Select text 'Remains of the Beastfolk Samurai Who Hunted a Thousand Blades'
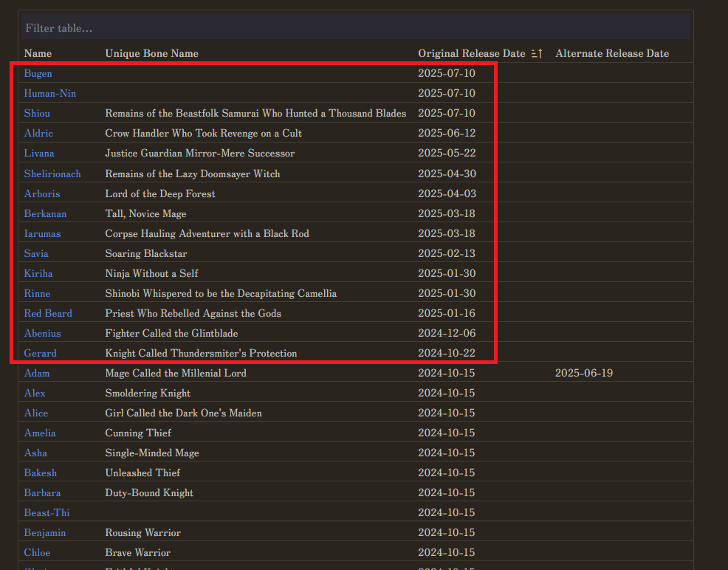728x570 pixels. [255, 113]
